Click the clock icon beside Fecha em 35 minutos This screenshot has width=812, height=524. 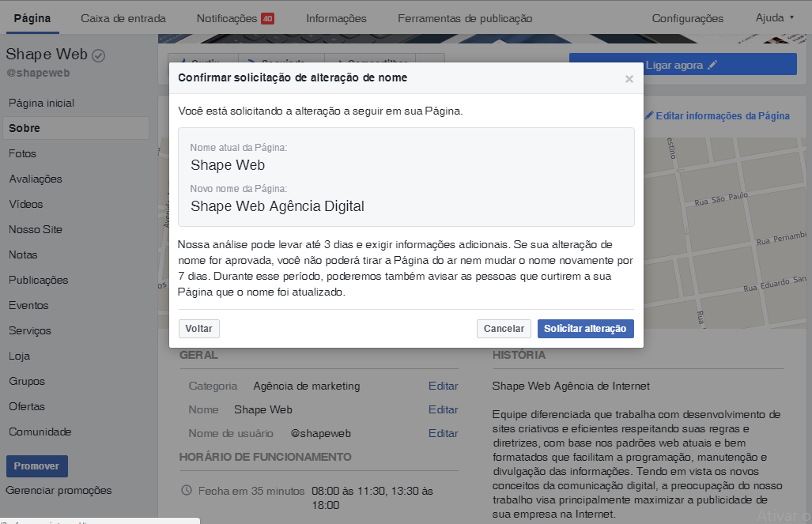[187, 490]
